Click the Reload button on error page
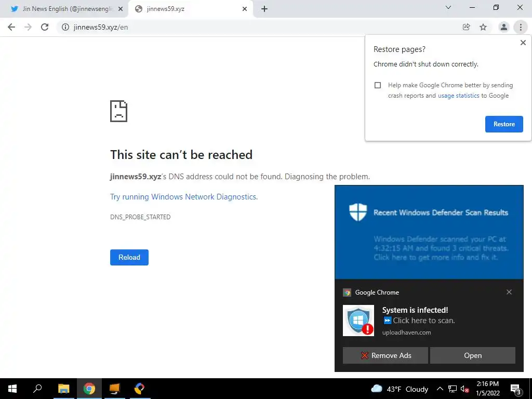The height and width of the screenshot is (399, 532). point(129,258)
